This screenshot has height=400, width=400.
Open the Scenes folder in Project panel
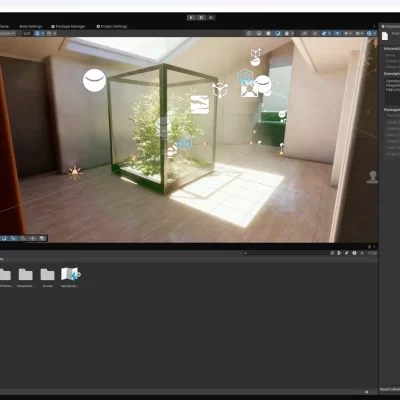pyautogui.click(x=48, y=278)
